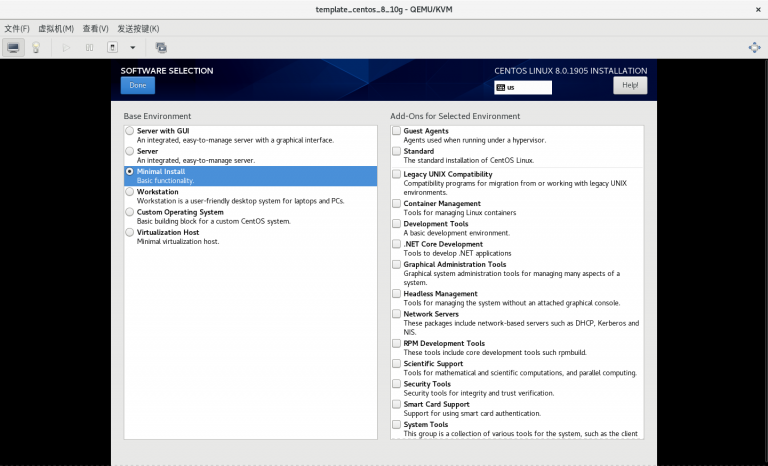Select the Custom Operating System radio button

129,212
